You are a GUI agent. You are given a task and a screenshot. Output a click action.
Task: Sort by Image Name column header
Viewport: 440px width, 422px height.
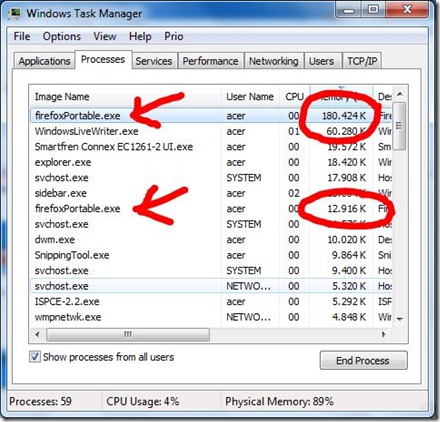[x=126, y=97]
